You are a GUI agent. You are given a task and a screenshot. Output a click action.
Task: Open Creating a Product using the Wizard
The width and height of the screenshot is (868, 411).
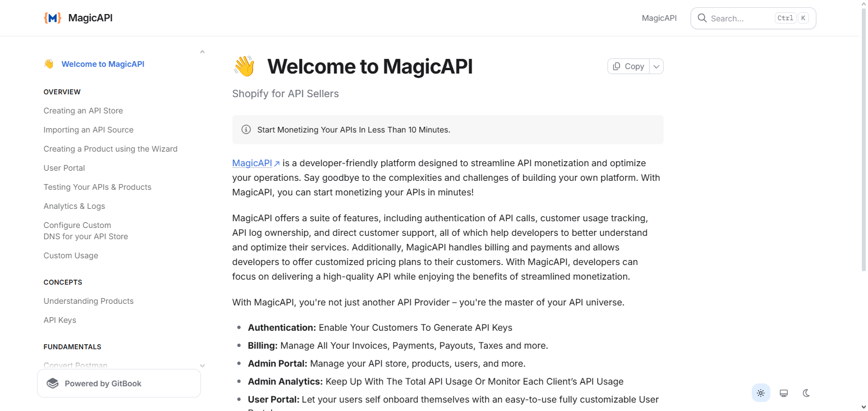(x=111, y=149)
